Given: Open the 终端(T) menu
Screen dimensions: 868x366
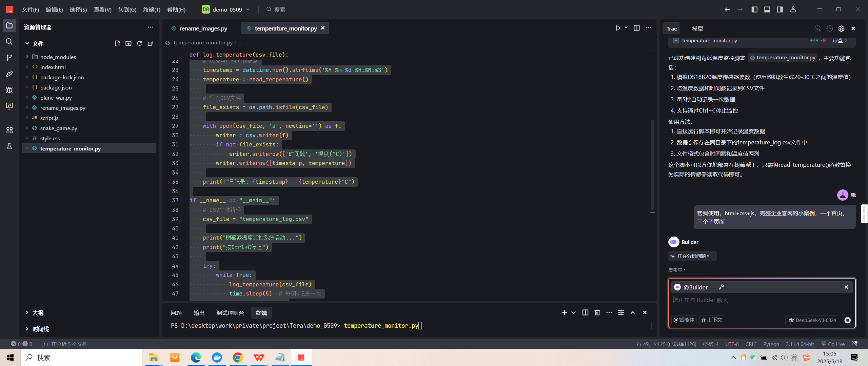Looking at the screenshot, I should [152, 9].
